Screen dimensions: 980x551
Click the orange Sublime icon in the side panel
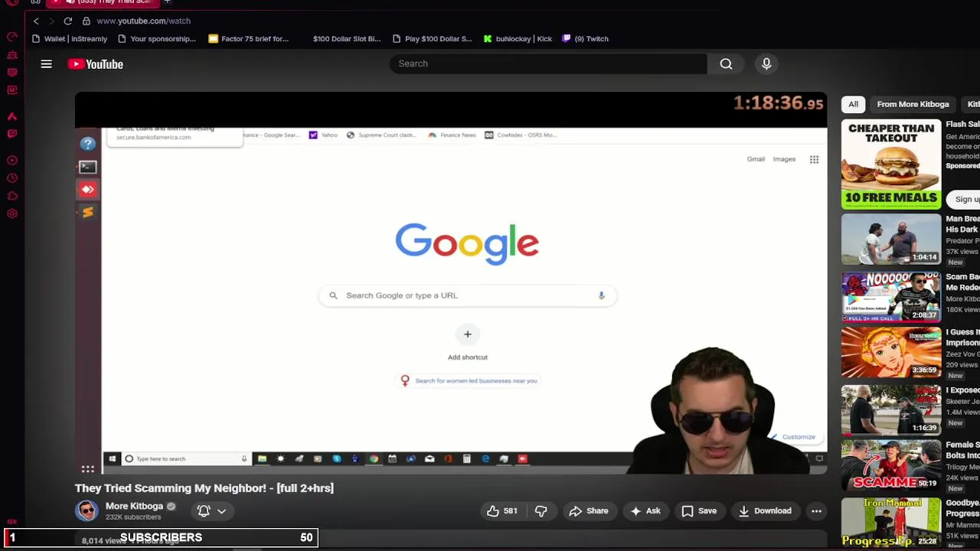point(88,213)
